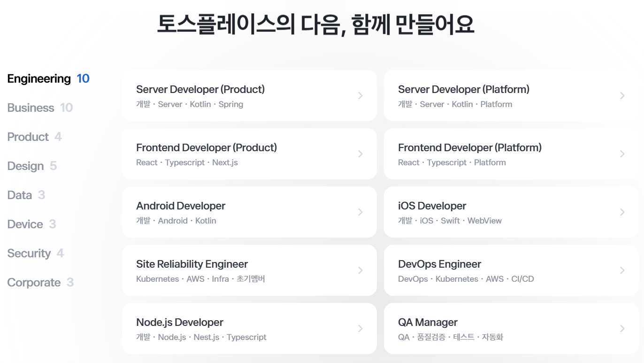Open the DevOps Engineer job title
This screenshot has width=644, height=363.
(x=440, y=264)
